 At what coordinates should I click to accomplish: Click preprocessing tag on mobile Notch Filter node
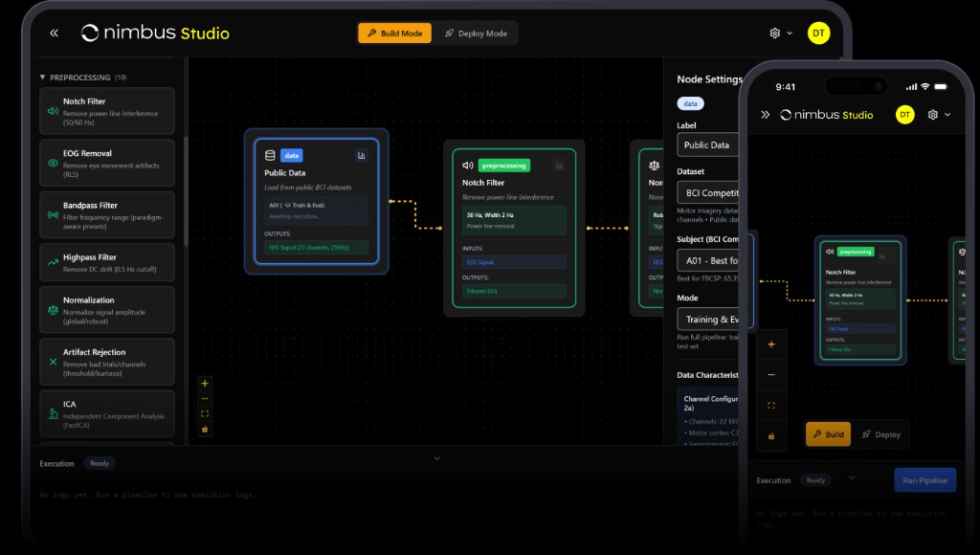pos(856,252)
